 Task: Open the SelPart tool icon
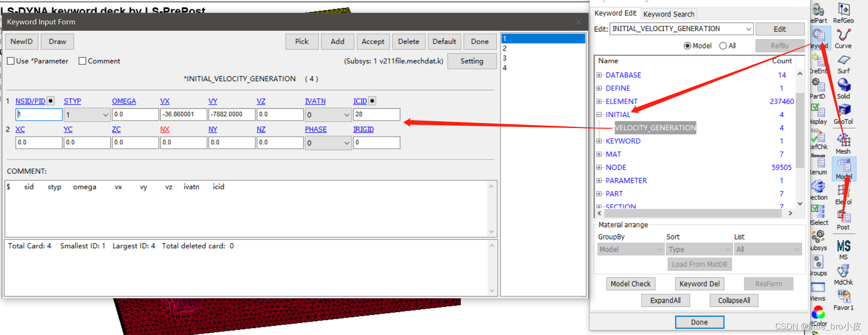point(818,13)
